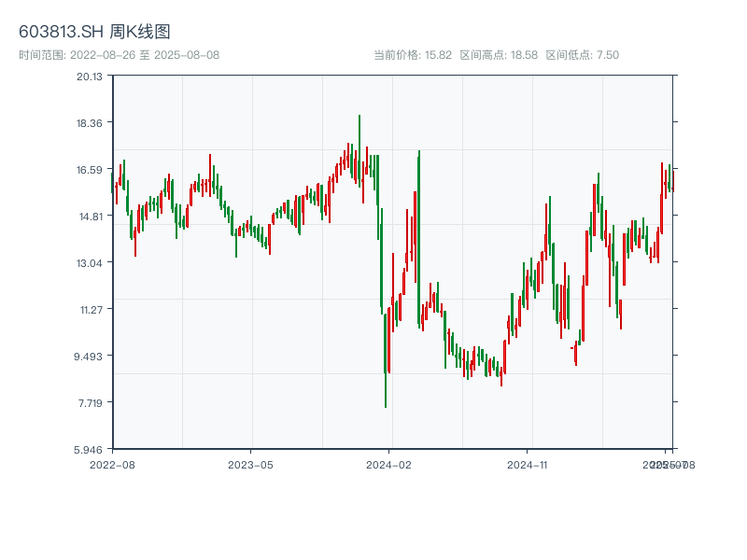
Task: Click the 7.719 y-axis tick label
Action: click(90, 403)
